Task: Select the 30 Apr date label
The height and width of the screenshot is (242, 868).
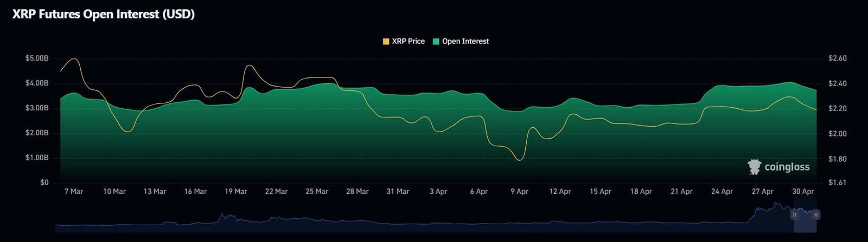Action: 803,192
